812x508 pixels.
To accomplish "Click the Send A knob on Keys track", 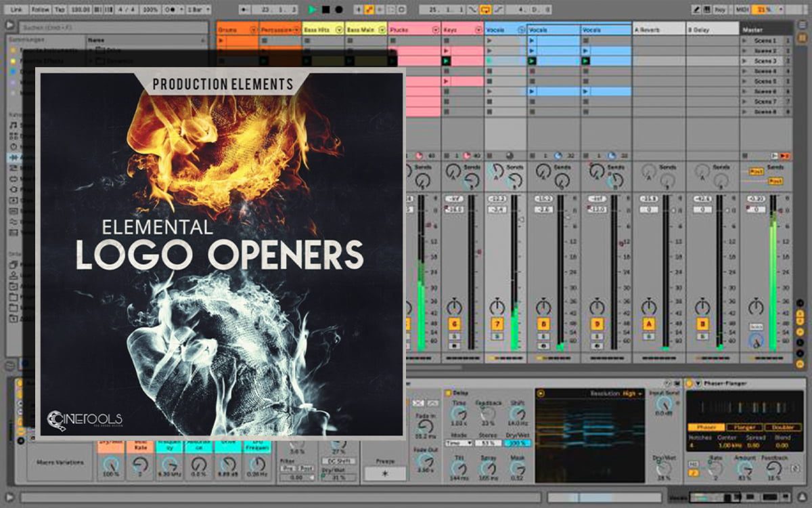I will coord(454,171).
